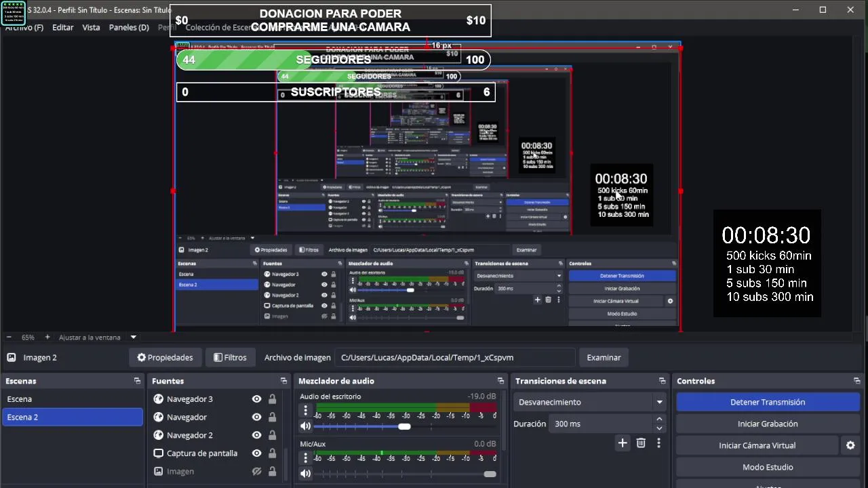Screen dimensions: 868x488
Task: Click the lock icon for the Navegador row
Action: (272, 417)
